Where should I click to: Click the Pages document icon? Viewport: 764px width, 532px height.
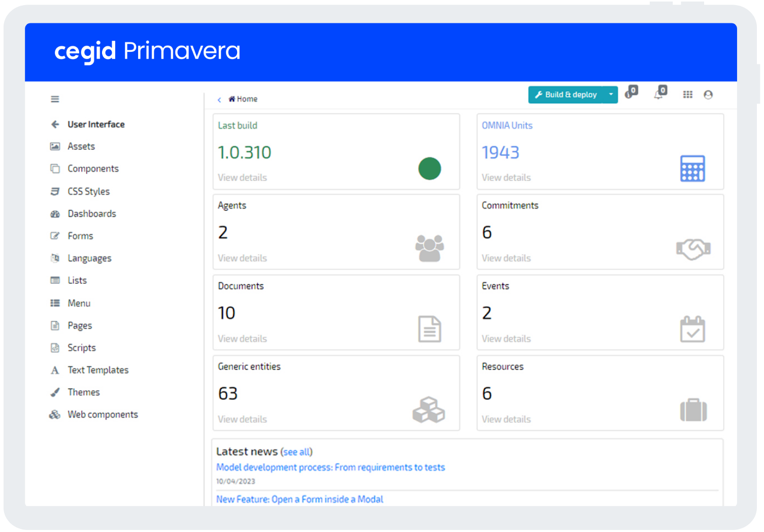pos(55,325)
